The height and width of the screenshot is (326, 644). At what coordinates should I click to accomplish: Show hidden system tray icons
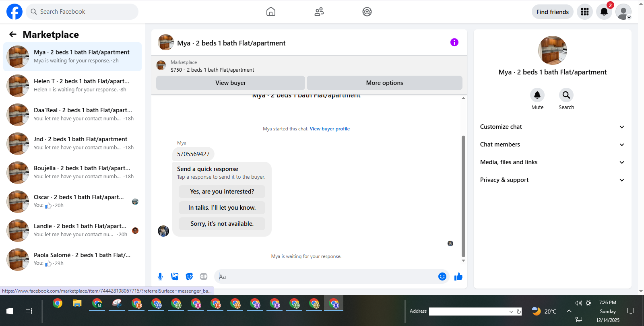point(569,311)
